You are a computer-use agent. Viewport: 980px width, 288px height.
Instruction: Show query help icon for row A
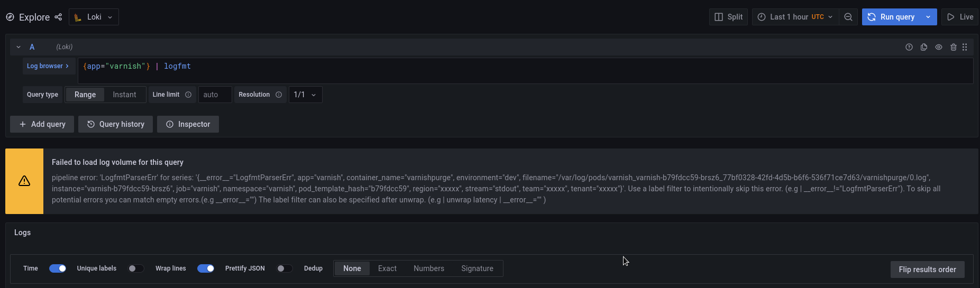click(909, 47)
